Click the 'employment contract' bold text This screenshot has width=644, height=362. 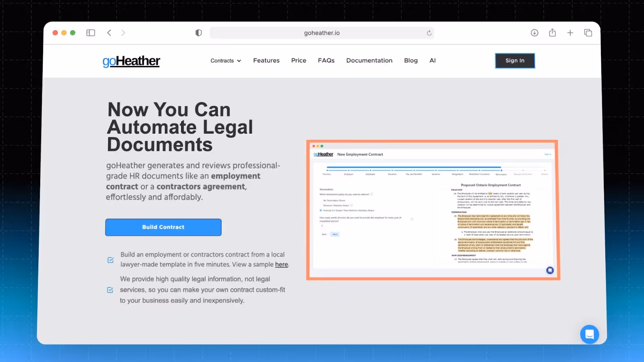[x=183, y=181]
